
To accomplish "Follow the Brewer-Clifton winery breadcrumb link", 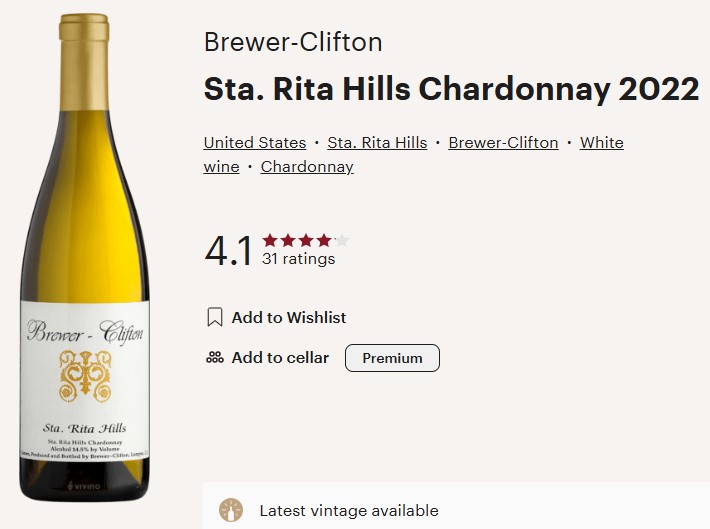I will tap(503, 143).
